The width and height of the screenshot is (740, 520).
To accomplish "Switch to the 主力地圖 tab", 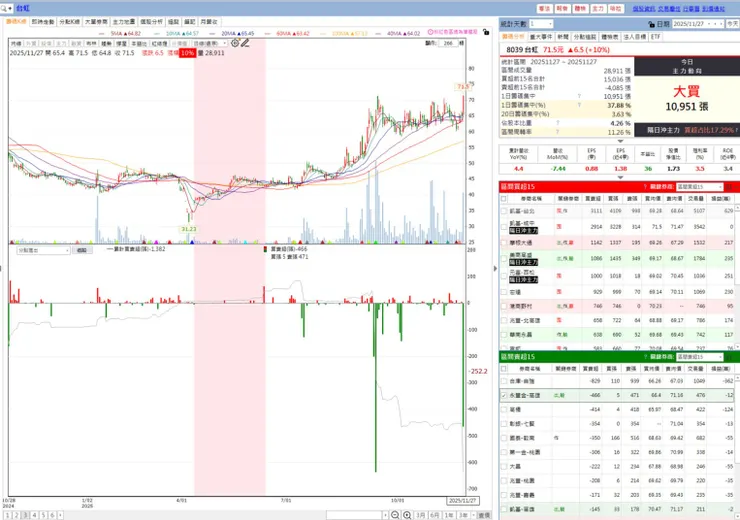I will coord(124,22).
